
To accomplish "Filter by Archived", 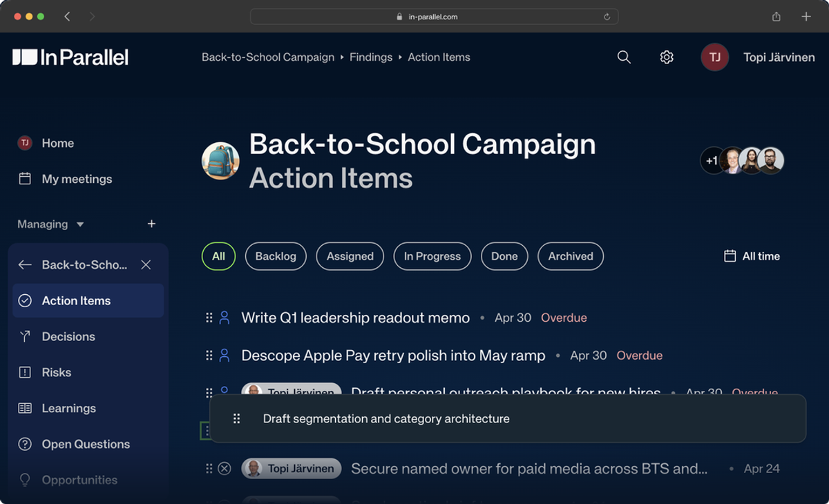I will [x=571, y=256].
